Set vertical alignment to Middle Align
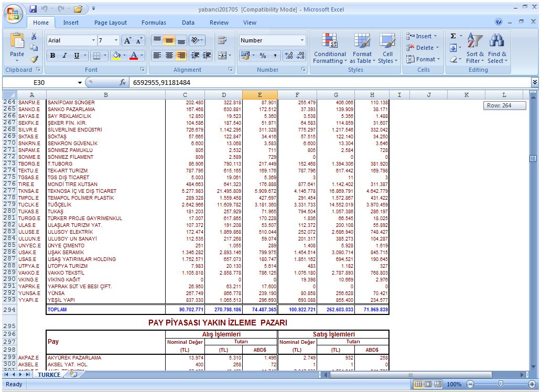Viewport: 541px width, 392px height. tap(169, 40)
